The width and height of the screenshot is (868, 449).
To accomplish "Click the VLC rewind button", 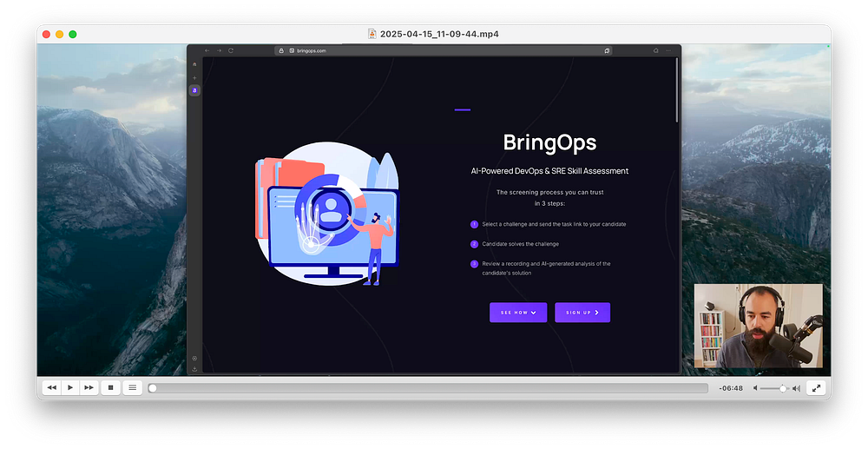I will (51, 387).
